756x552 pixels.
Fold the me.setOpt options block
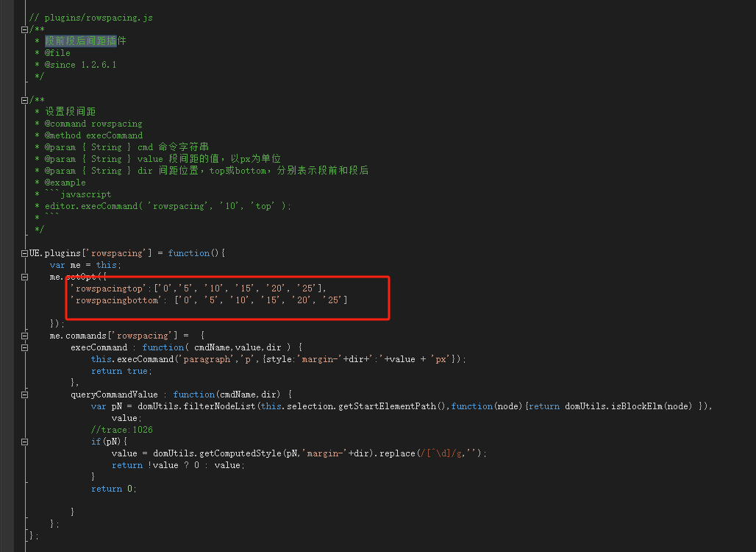(x=24, y=277)
